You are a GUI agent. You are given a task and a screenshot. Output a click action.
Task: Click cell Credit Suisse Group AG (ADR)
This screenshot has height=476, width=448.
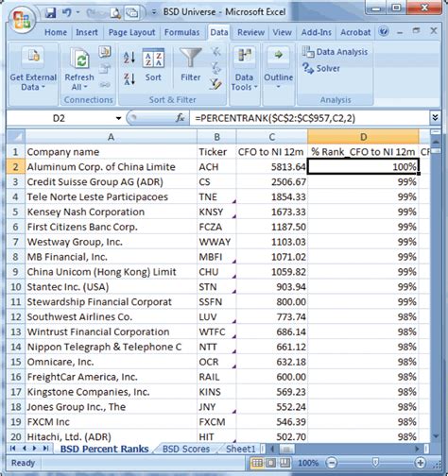pyautogui.click(x=111, y=182)
